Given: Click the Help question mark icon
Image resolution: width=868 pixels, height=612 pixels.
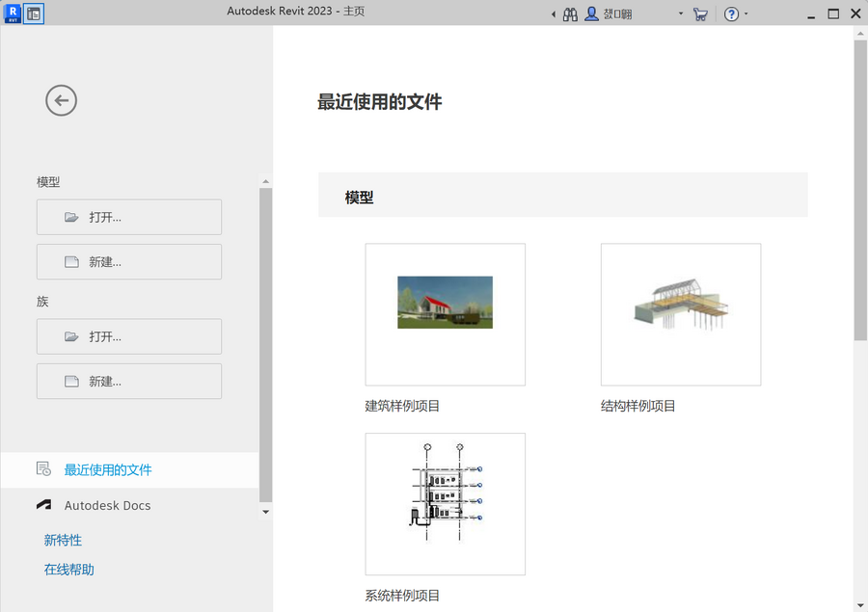Looking at the screenshot, I should pyautogui.click(x=731, y=14).
